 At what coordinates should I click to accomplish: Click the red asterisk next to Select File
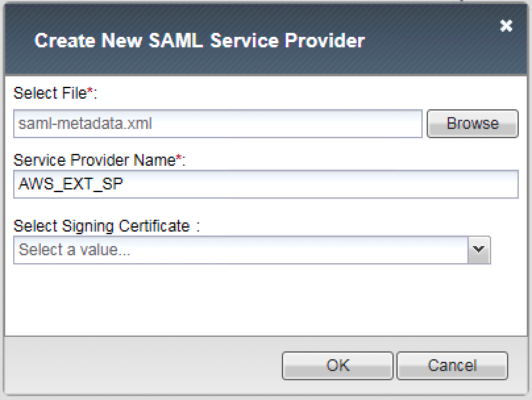(x=90, y=90)
